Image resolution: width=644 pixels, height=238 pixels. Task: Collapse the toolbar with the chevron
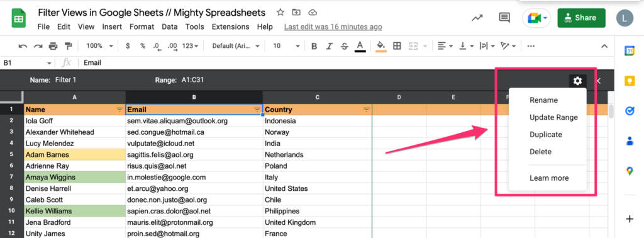[604, 46]
